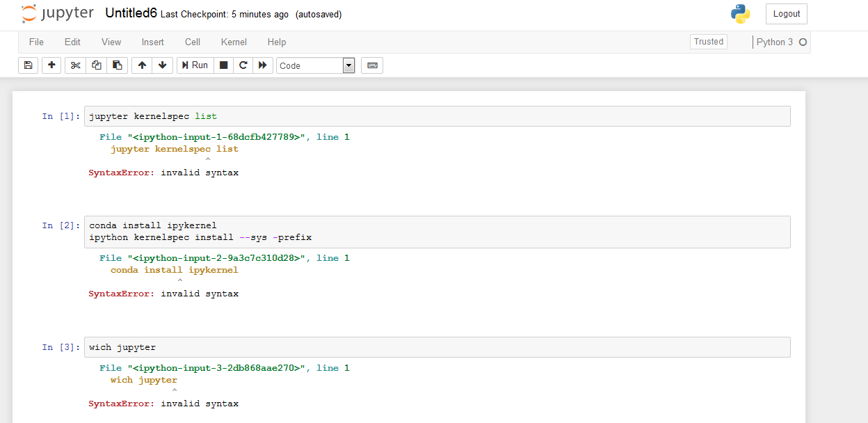The height and width of the screenshot is (423, 868).
Task: Insert a new cell below with the plus icon
Action: tap(51, 65)
